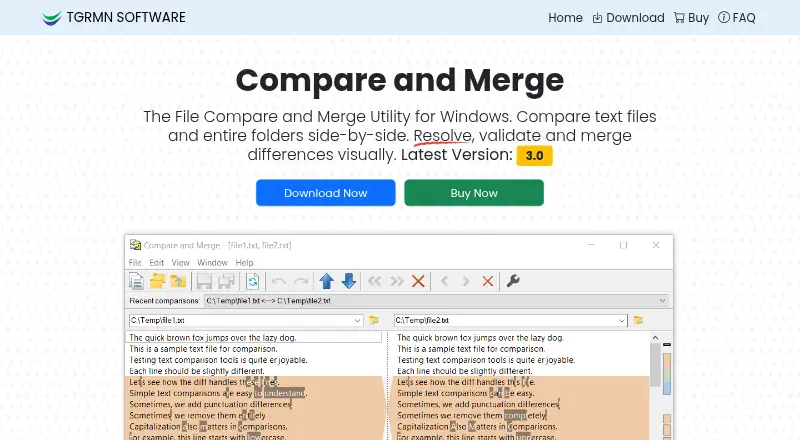Click left pane line "The quick brown fox jumps over the lazy dog."
800x440 pixels.
click(x=213, y=337)
